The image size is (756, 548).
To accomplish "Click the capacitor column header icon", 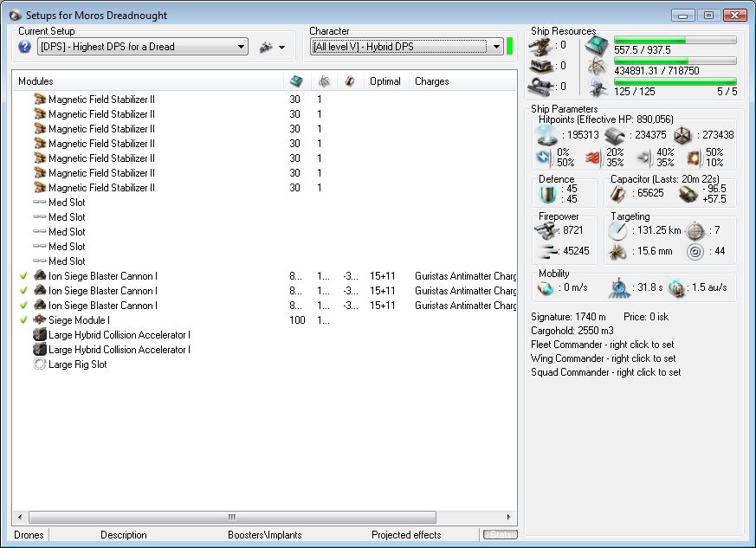I will click(x=350, y=81).
